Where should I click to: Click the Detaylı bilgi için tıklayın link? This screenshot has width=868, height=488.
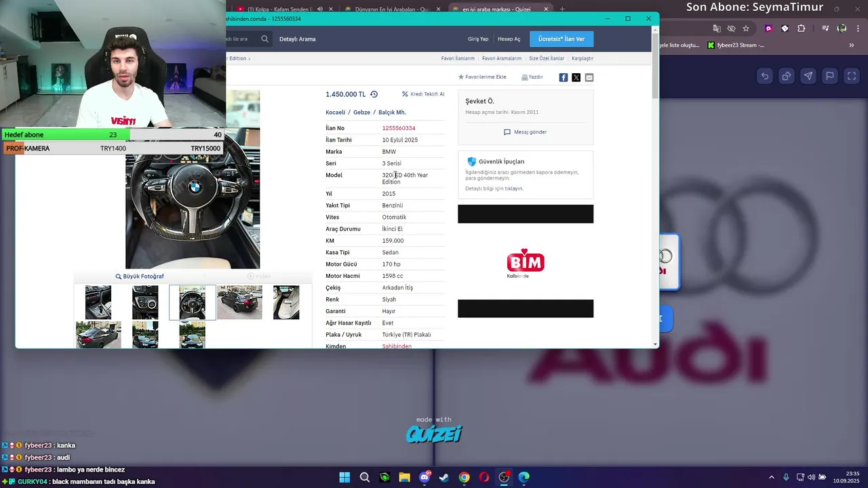click(x=494, y=188)
